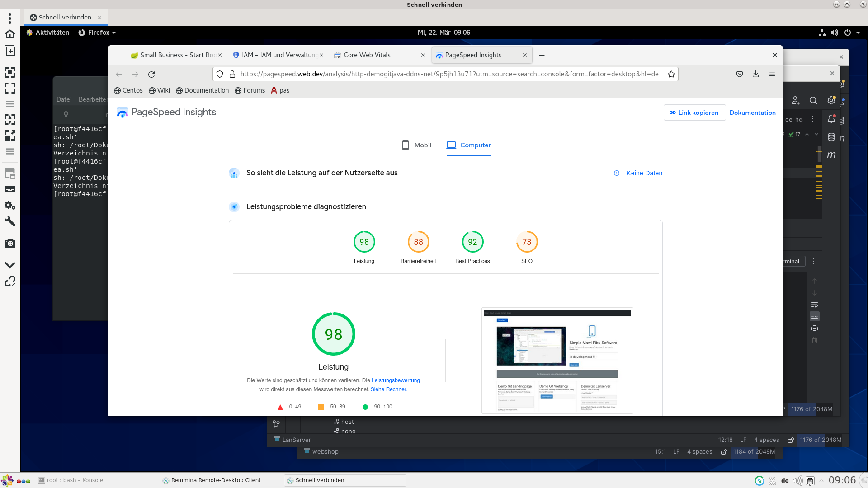Switch to Core Web Vitals tab
The height and width of the screenshot is (488, 868).
pyautogui.click(x=367, y=55)
